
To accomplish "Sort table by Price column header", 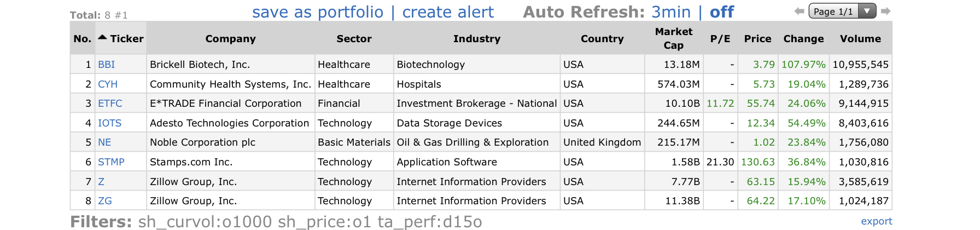I will click(757, 38).
